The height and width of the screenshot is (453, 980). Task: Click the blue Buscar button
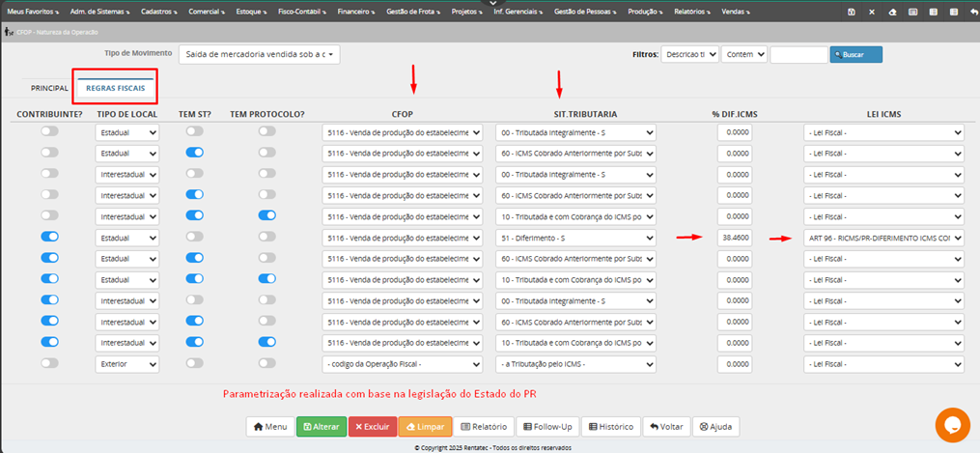coord(856,55)
